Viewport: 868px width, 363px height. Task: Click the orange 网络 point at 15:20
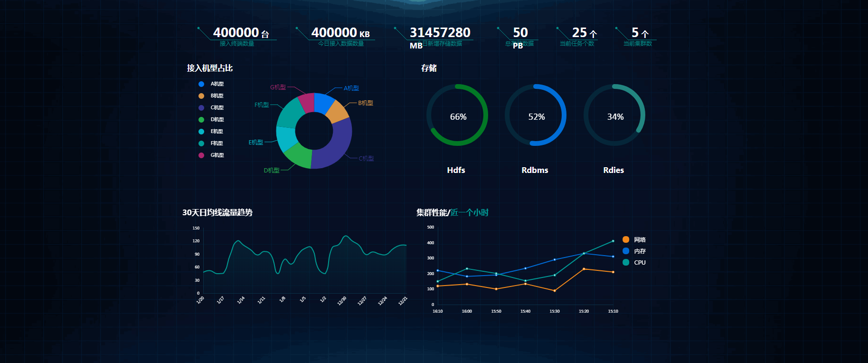coord(584,269)
